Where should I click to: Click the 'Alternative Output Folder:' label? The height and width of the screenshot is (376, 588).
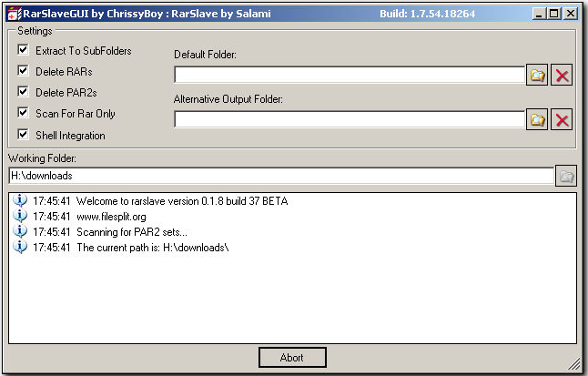pyautogui.click(x=228, y=99)
